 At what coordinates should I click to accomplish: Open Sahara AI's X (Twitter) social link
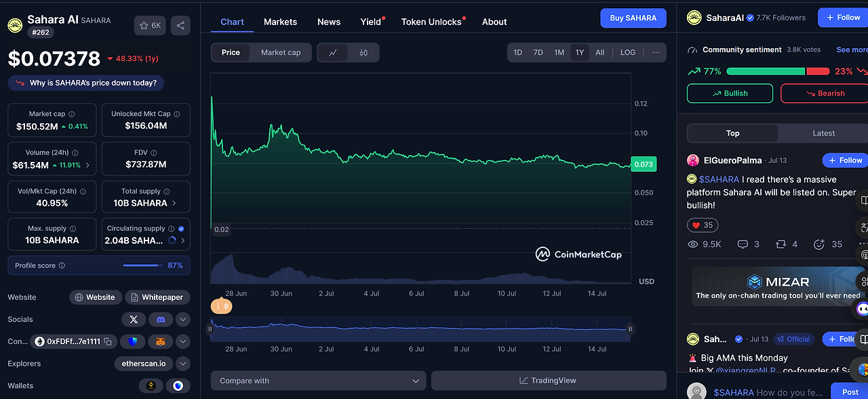point(134,319)
